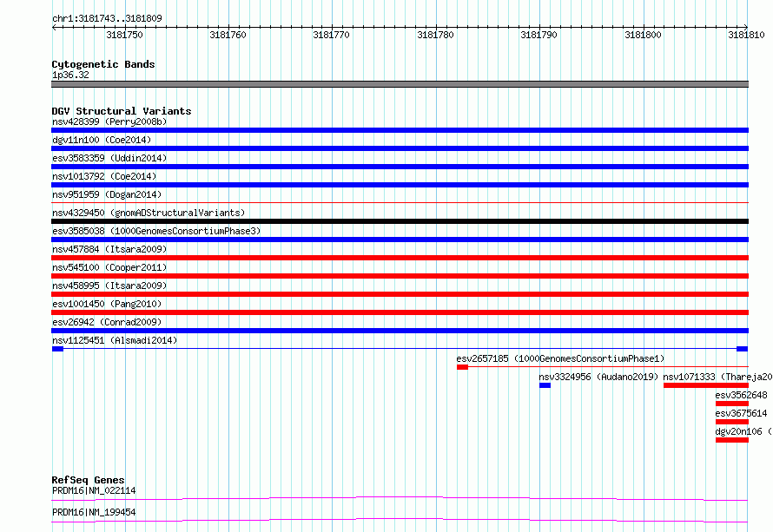773x532 pixels.
Task: Click the gray 1p36.32 cytogenetic band
Action: pyautogui.click(x=400, y=84)
